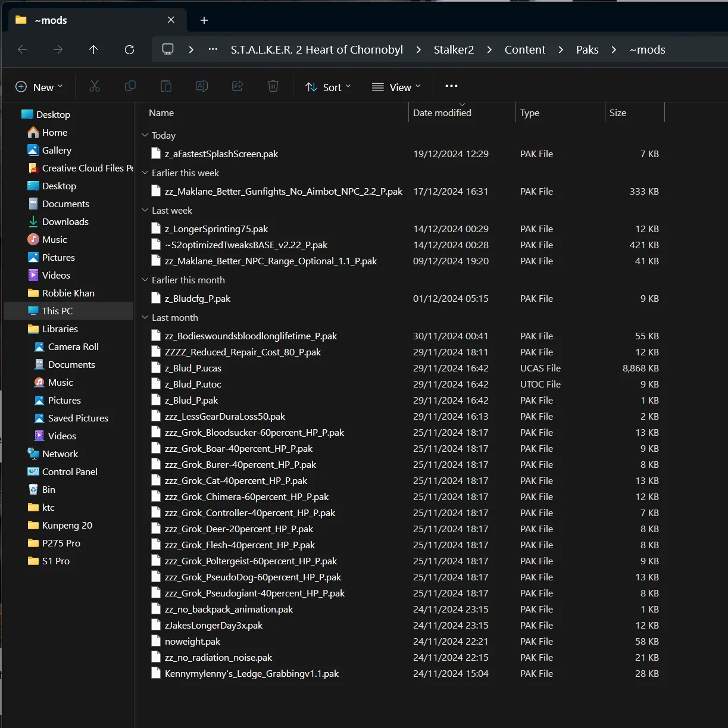The width and height of the screenshot is (728, 728).
Task: Click the Rename icon in toolbar
Action: point(202,86)
